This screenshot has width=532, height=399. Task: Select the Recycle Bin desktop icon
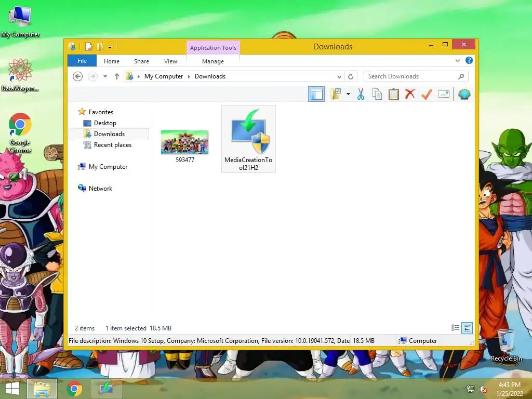coord(506,345)
